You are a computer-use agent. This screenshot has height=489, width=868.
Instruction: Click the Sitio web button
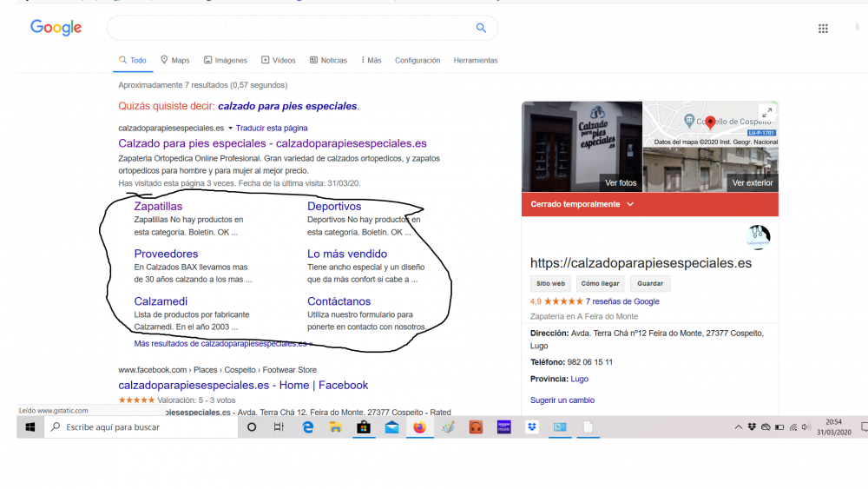[x=550, y=283]
